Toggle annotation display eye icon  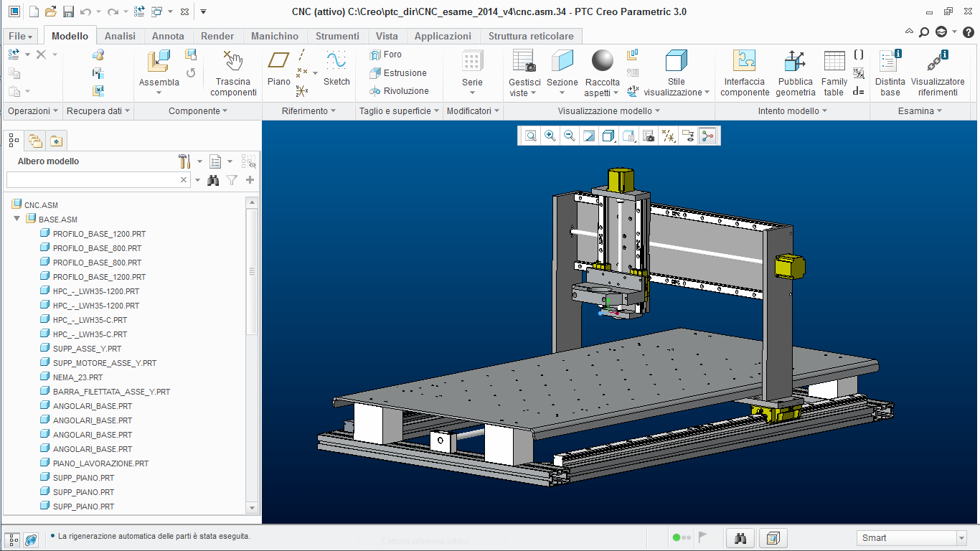click(x=688, y=136)
